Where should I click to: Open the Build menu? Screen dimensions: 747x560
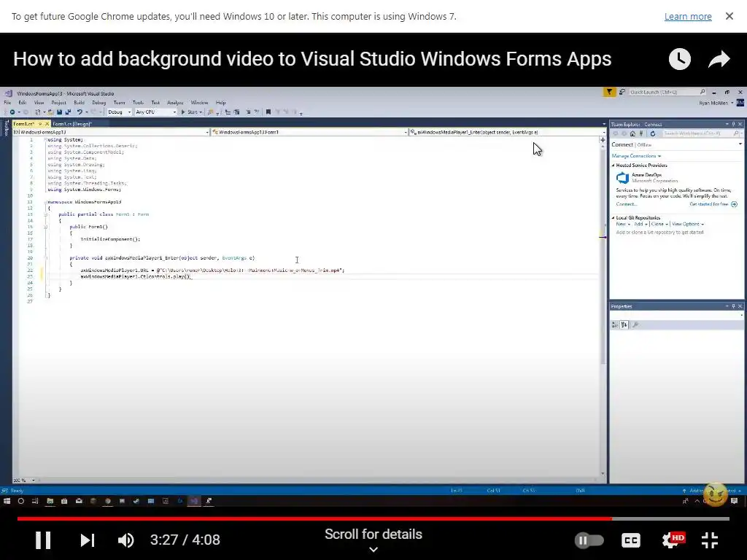[79, 102]
